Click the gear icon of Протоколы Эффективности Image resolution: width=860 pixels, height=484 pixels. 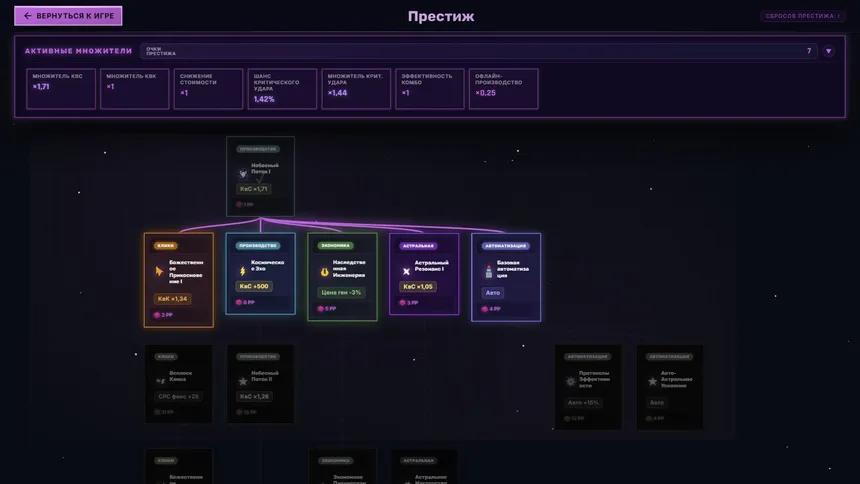[x=570, y=381]
